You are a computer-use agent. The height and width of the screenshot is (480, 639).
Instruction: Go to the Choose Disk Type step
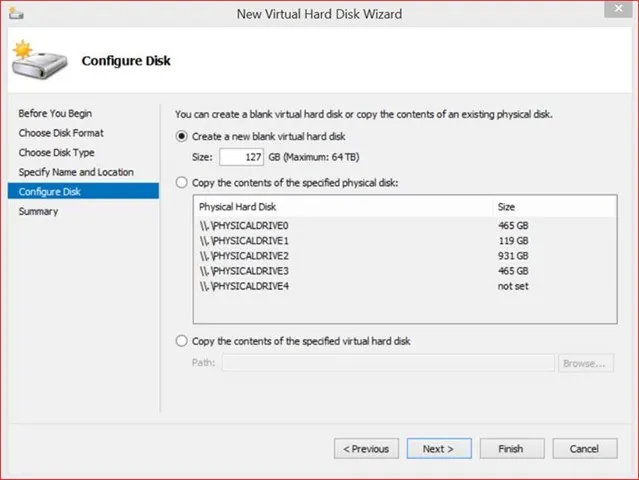pos(57,152)
